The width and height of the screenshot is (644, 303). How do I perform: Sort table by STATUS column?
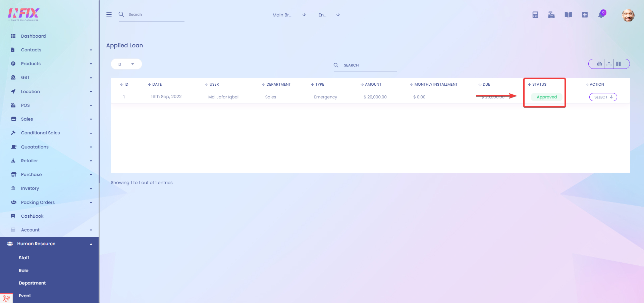537,84
